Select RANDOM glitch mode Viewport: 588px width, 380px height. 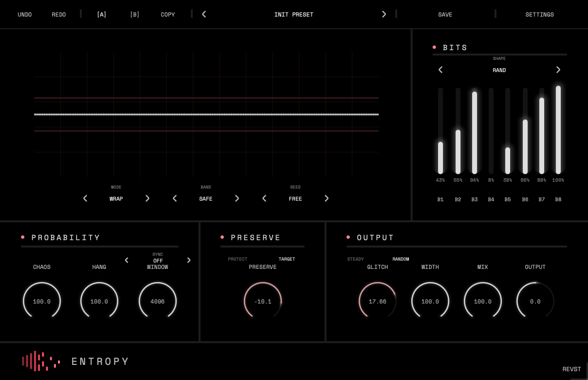tap(401, 259)
